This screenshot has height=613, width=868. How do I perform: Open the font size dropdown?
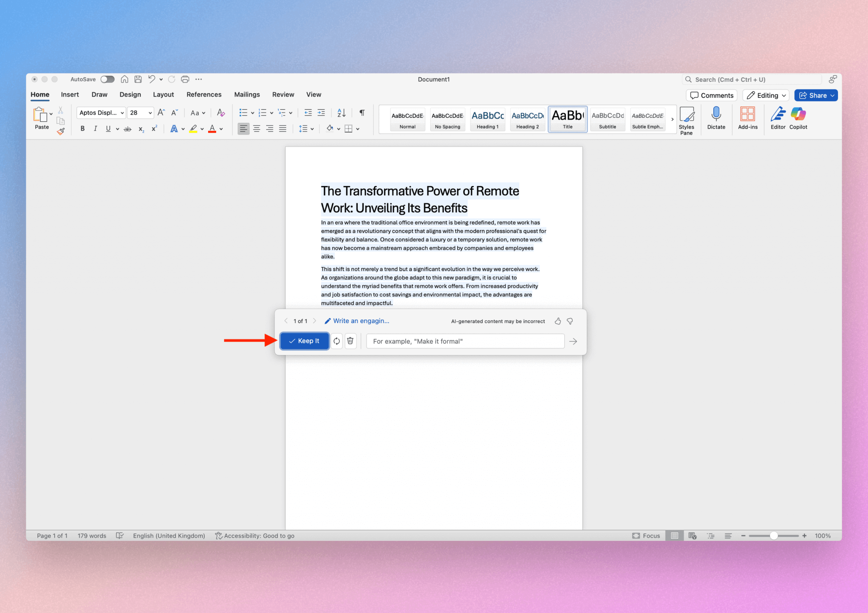coord(150,112)
